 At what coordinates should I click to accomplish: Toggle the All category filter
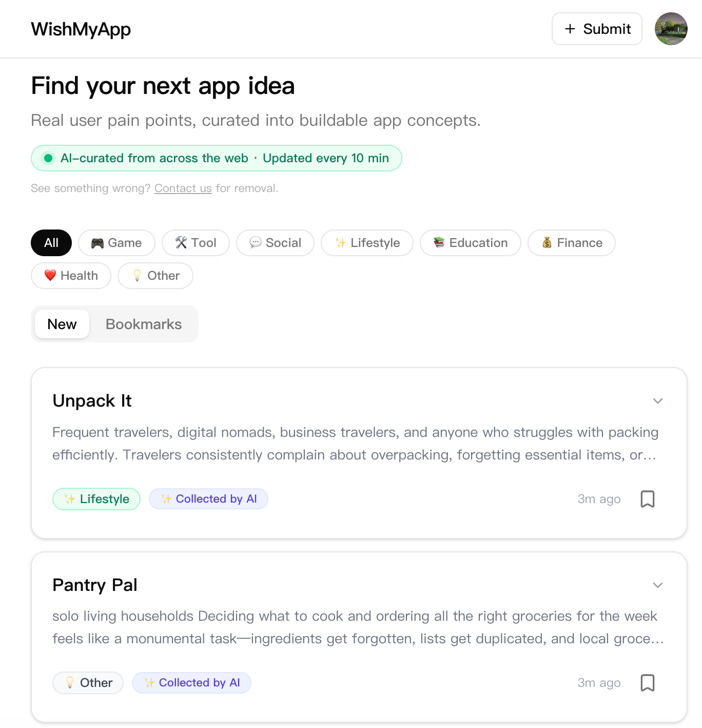51,243
